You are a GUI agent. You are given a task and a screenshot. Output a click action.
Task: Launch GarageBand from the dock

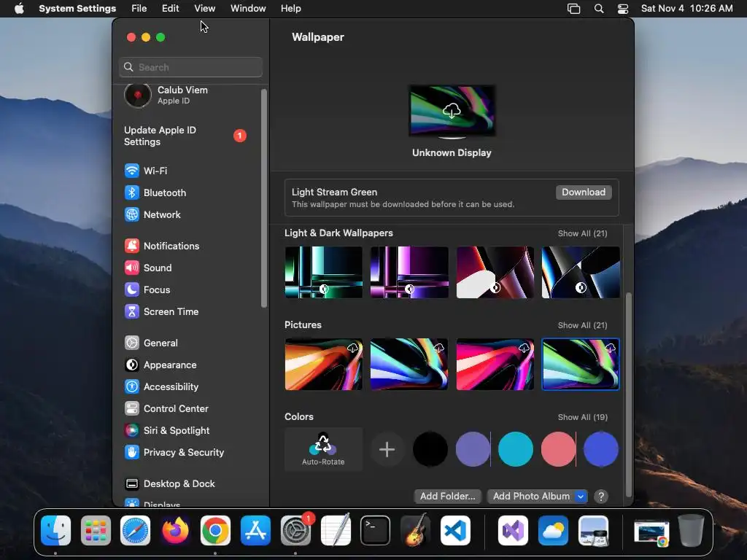(x=416, y=530)
